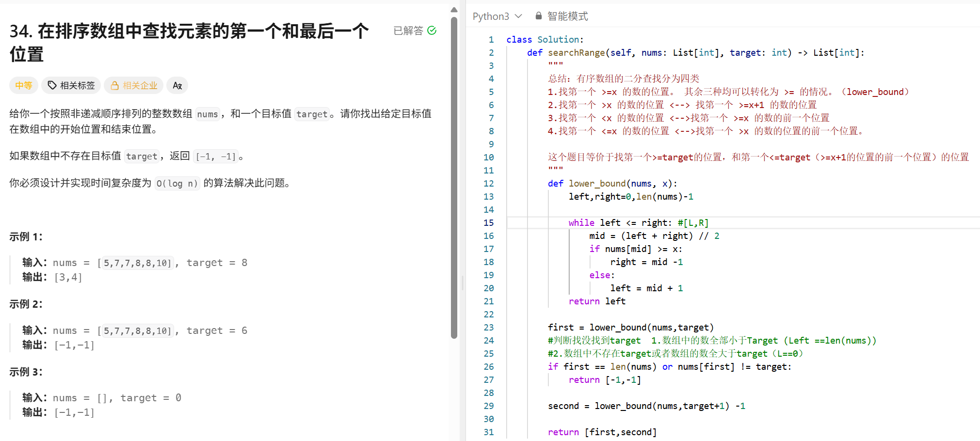Click 'first = lower_bound(nums,target)' line

click(x=631, y=328)
